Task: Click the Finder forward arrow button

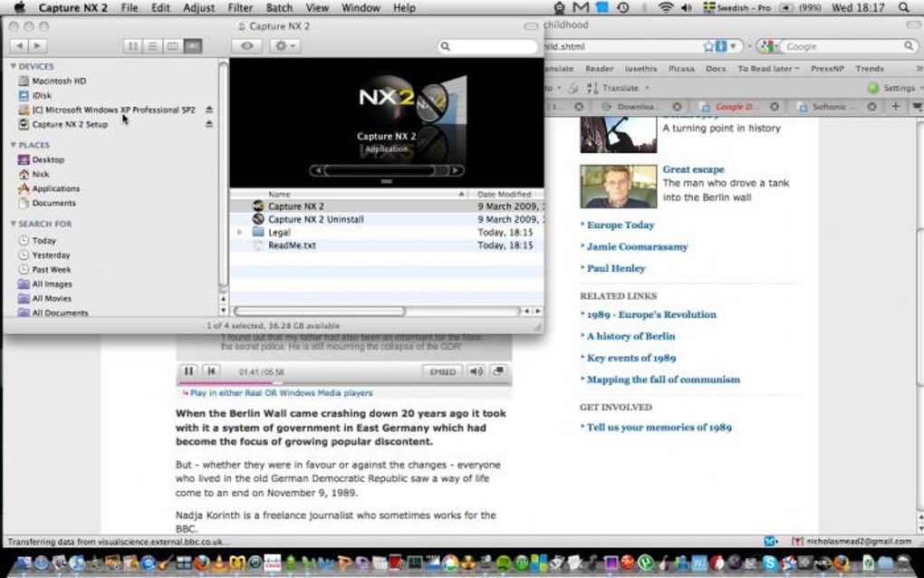Action: point(37,45)
